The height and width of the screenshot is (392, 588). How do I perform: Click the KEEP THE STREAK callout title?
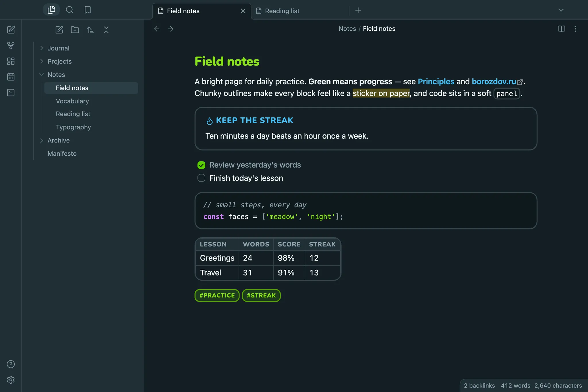click(x=254, y=120)
